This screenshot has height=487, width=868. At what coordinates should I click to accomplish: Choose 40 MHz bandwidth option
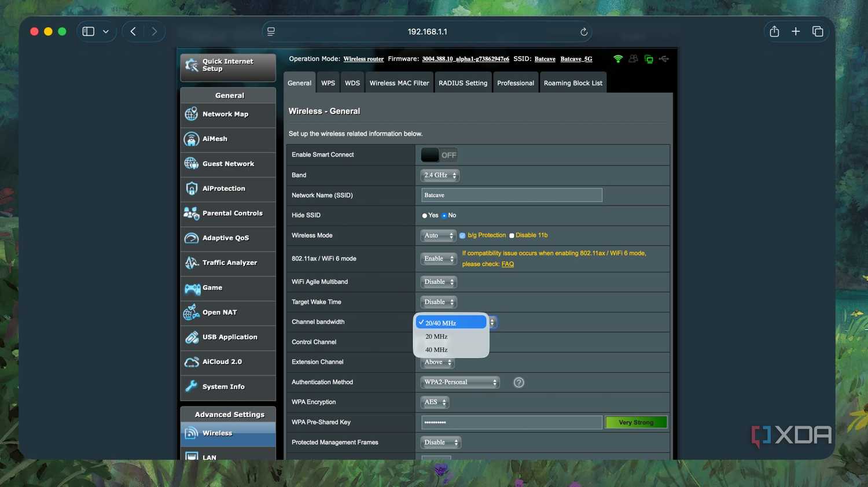click(451, 350)
